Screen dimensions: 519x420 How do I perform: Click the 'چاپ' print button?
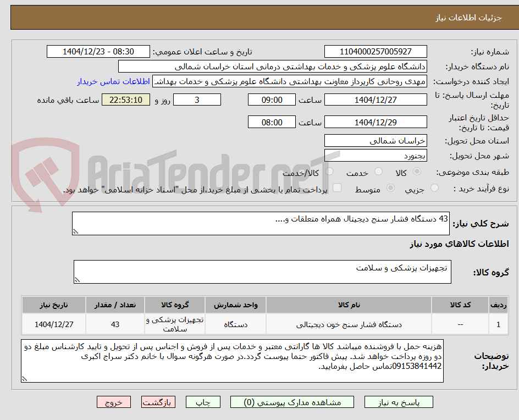pyautogui.click(x=203, y=402)
